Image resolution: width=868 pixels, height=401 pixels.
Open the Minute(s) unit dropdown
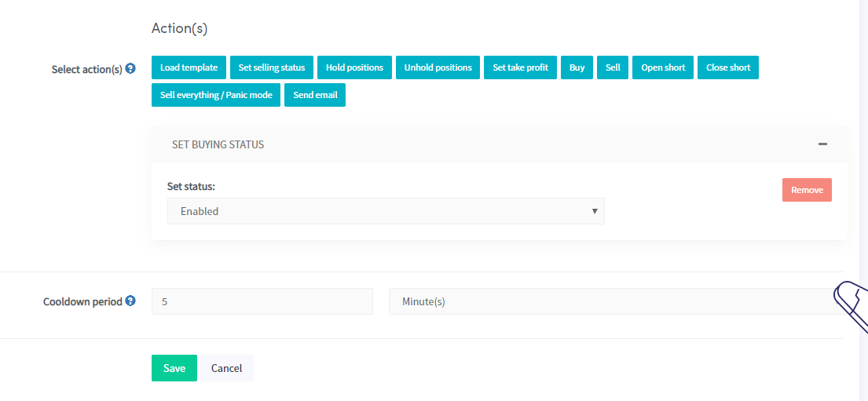pos(616,301)
